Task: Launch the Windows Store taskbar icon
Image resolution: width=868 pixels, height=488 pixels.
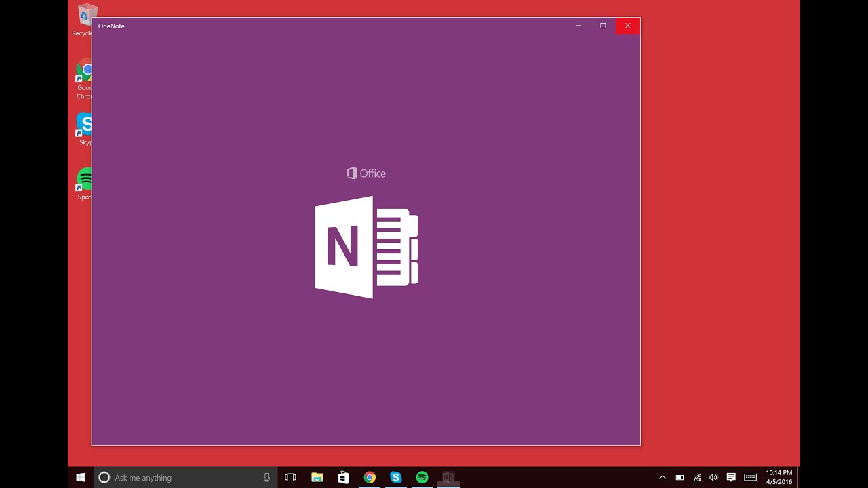Action: 343,477
